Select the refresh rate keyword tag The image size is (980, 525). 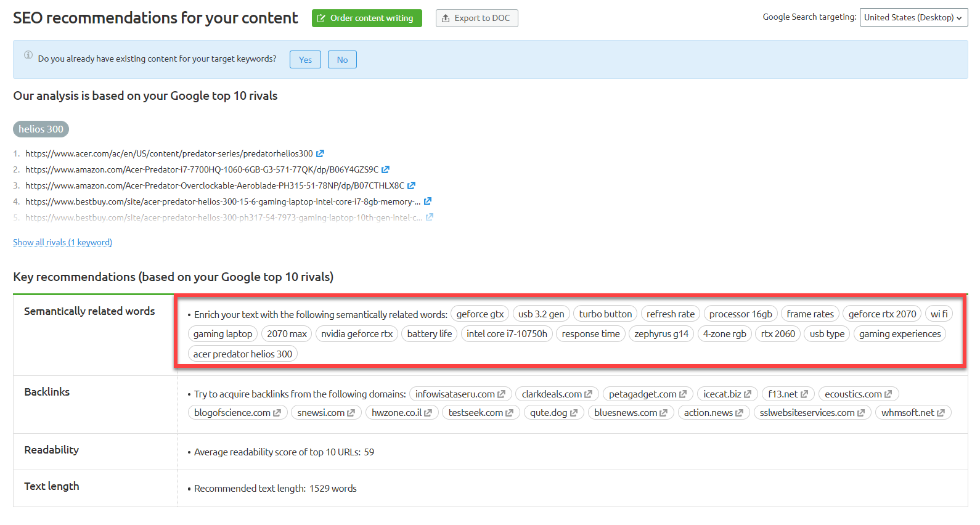pyautogui.click(x=671, y=314)
